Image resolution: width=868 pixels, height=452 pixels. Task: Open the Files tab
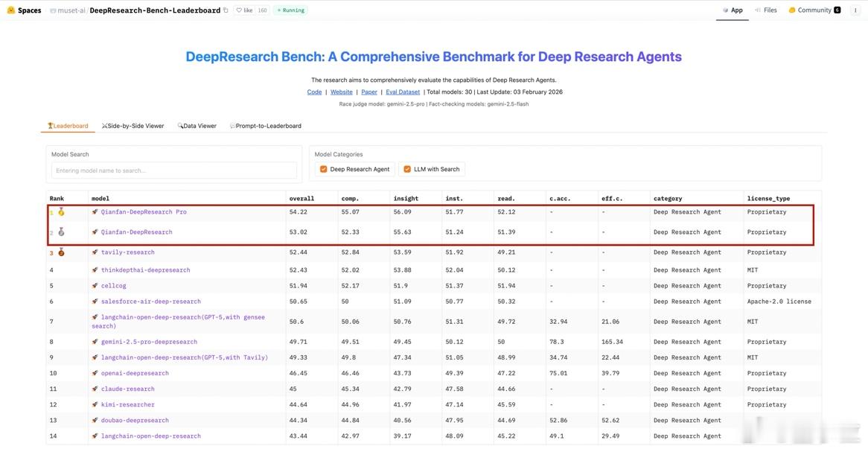pos(765,10)
